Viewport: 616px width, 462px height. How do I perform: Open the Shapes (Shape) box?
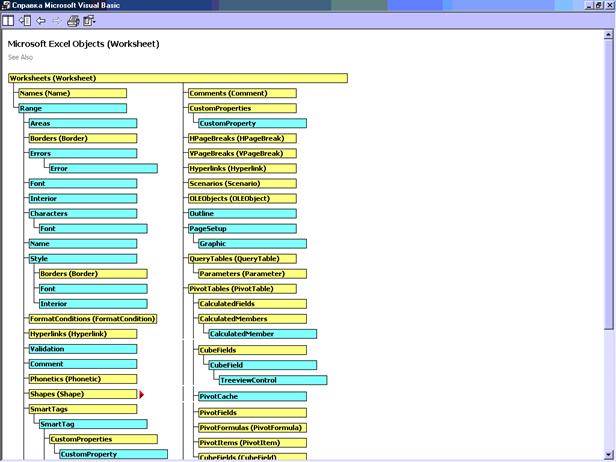83,394
